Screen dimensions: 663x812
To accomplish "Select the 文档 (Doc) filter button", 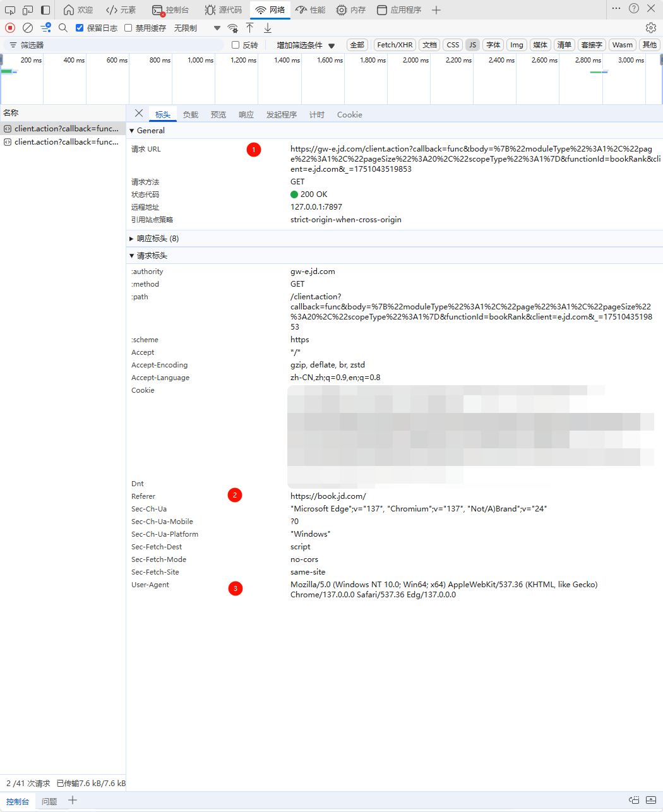I will 430,45.
